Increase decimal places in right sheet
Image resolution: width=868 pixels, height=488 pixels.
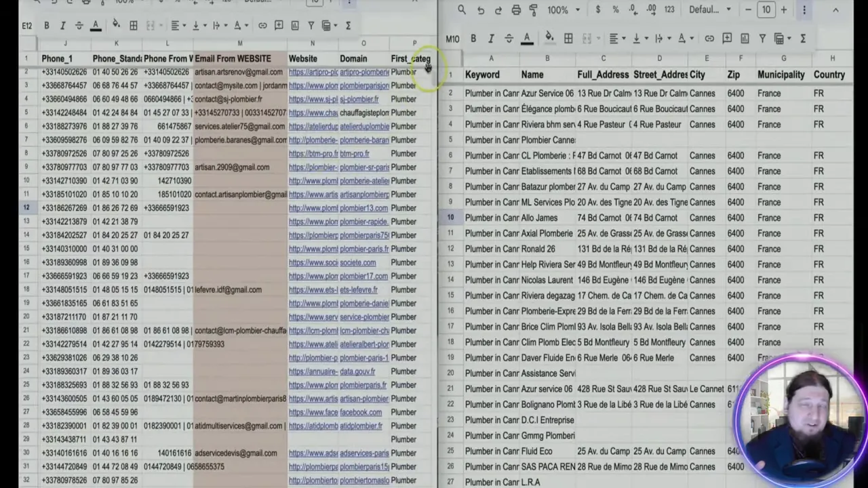click(x=652, y=10)
